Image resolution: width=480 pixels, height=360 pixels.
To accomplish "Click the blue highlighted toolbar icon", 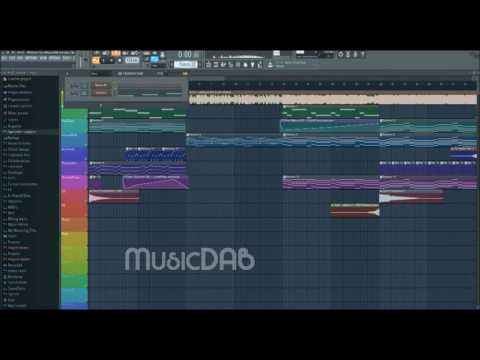I will coord(154,59).
